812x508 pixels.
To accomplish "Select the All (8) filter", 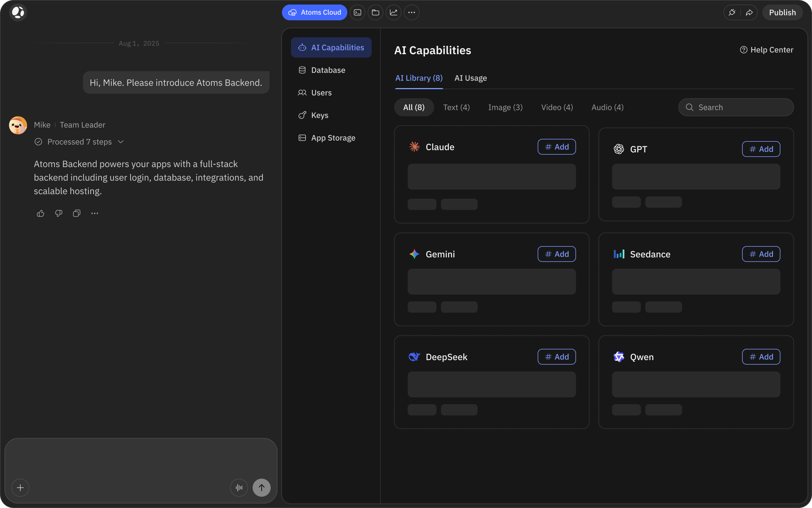I will (x=414, y=107).
